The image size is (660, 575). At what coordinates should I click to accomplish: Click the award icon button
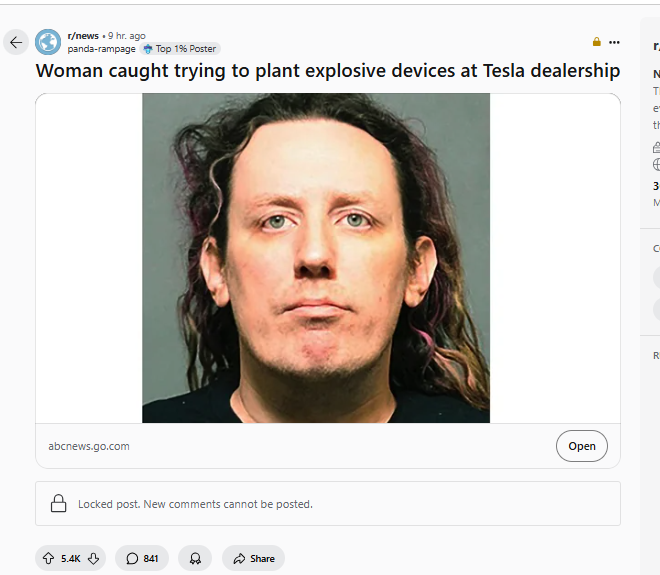(x=195, y=558)
